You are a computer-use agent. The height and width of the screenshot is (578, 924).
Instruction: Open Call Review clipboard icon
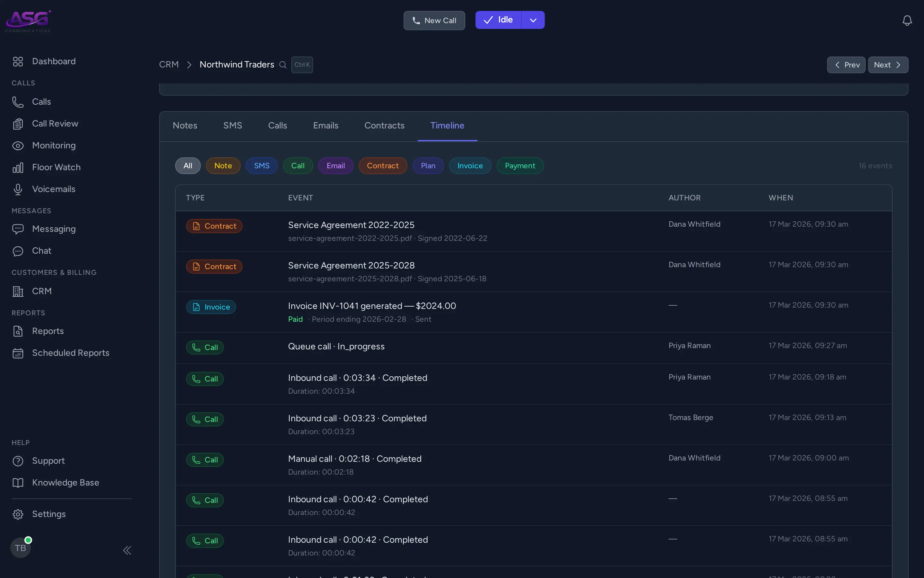[18, 124]
